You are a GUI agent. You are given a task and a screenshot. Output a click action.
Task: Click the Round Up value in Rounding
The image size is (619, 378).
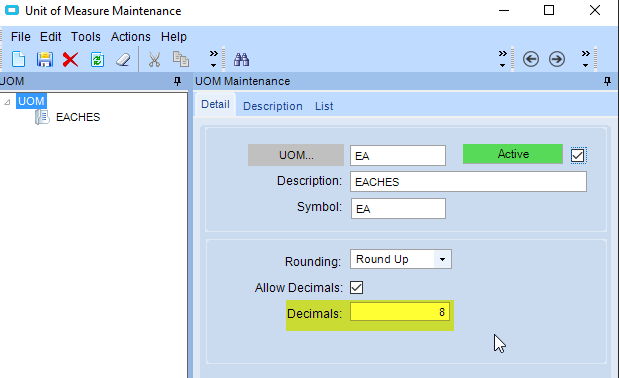click(x=382, y=259)
